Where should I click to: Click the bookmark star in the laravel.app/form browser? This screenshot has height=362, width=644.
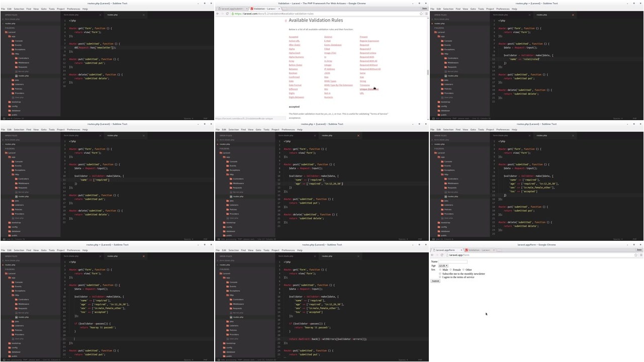click(635, 255)
